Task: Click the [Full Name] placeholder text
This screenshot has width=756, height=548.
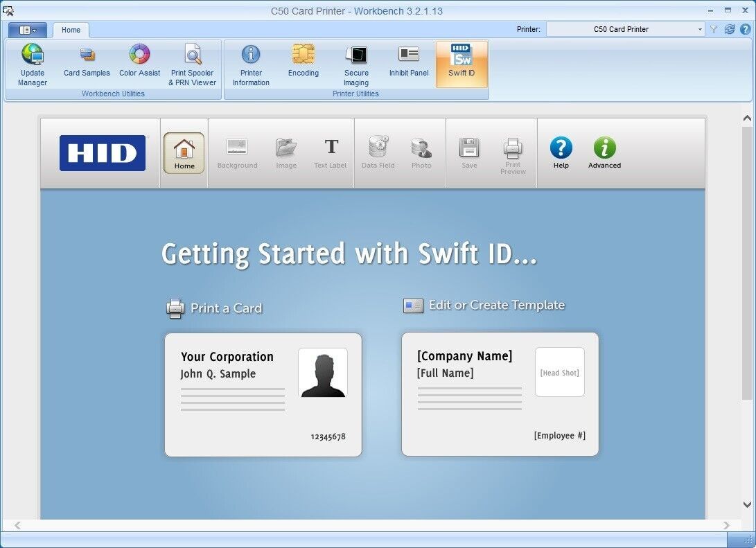Action: point(446,373)
